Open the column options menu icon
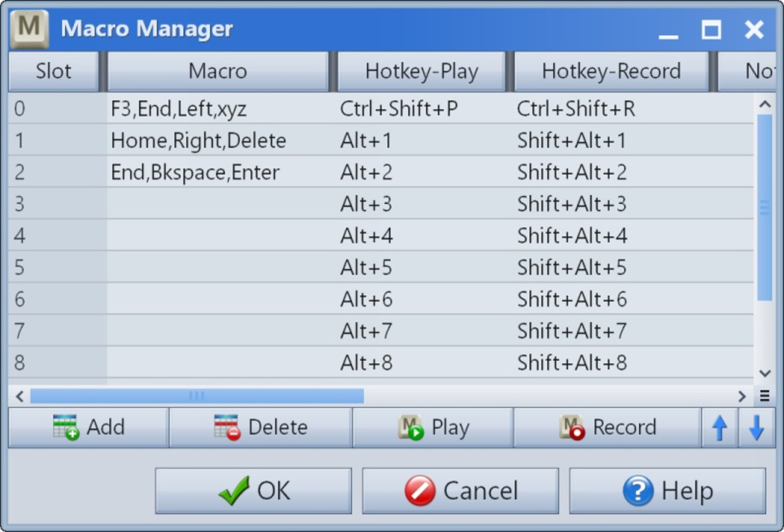The image size is (784, 532). [765, 396]
